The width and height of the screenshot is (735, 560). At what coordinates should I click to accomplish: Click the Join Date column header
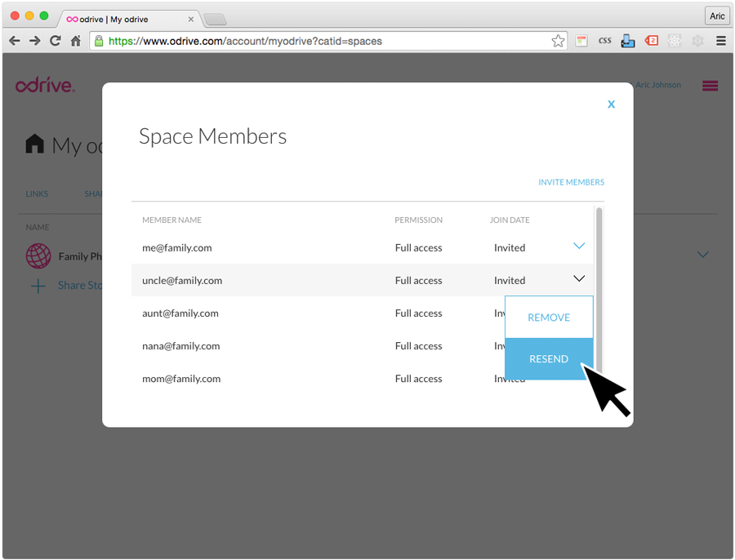coord(510,220)
